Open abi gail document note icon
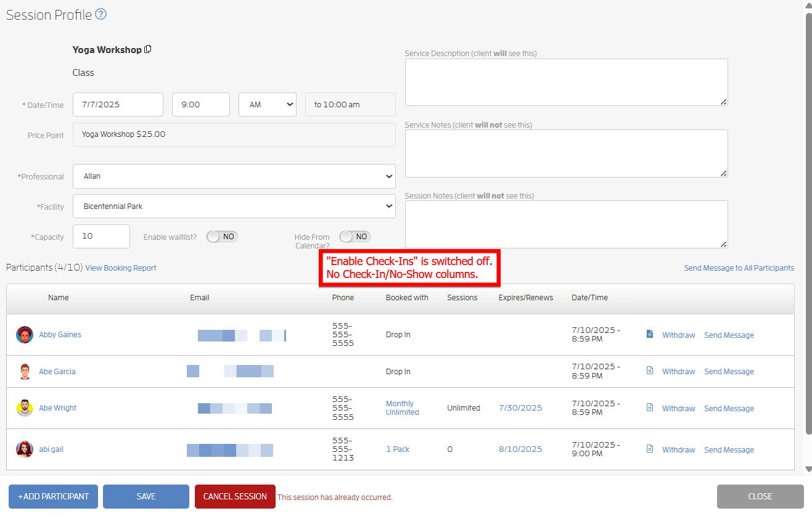 649,449
